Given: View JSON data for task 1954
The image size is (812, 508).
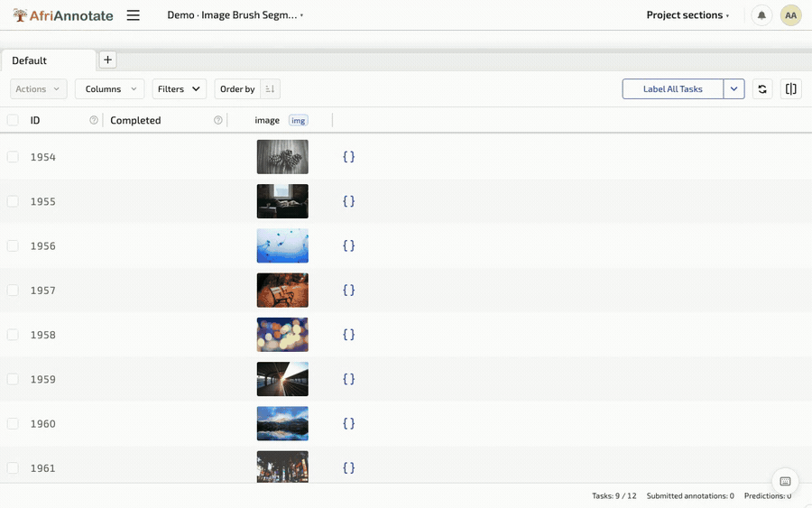Looking at the screenshot, I should click(348, 156).
